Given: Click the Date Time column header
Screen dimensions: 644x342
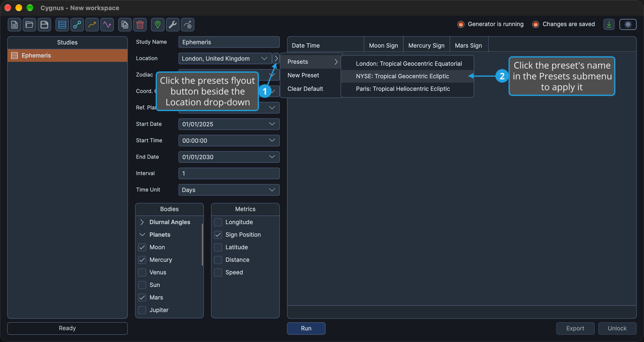Looking at the screenshot, I should click(326, 45).
